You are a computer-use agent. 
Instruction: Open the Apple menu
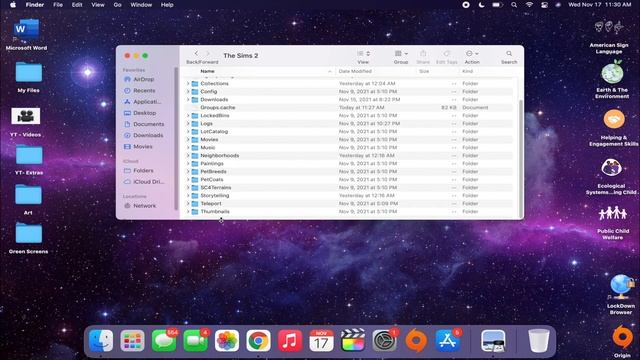click(x=13, y=5)
